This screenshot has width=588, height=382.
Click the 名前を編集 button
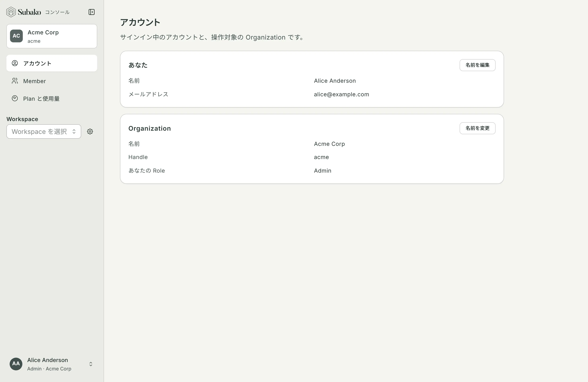click(477, 65)
